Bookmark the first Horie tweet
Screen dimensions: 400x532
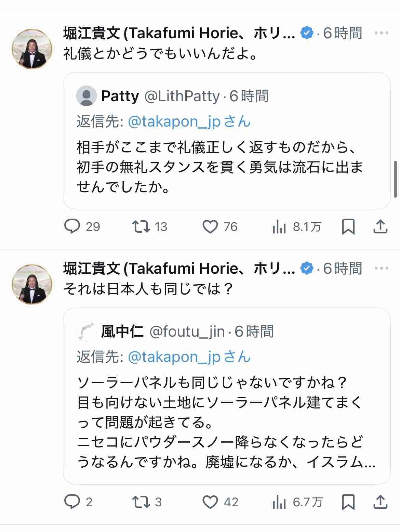pos(348,226)
